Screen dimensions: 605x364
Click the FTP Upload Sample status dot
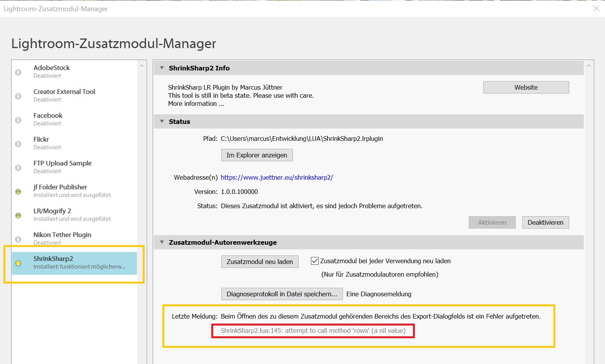pos(18,168)
